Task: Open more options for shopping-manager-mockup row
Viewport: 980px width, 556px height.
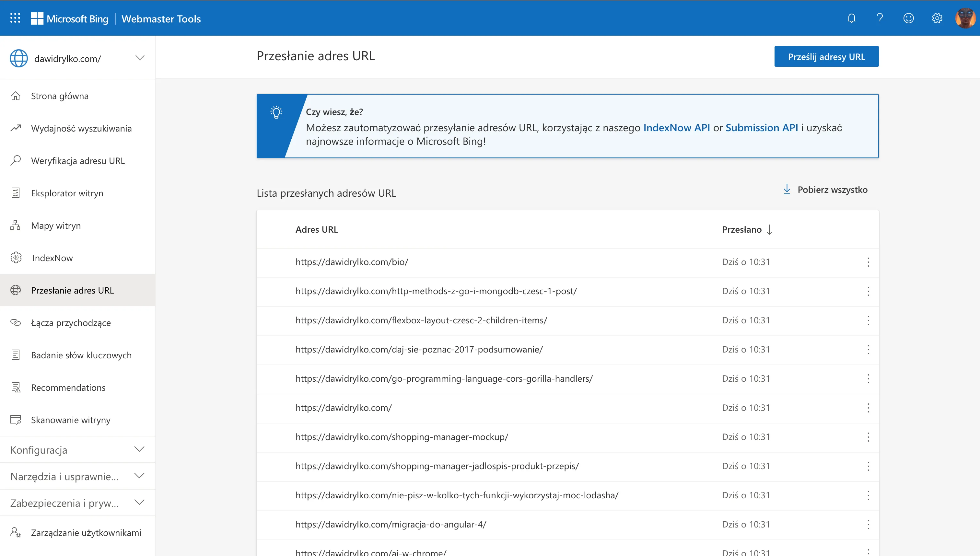Action: [869, 437]
